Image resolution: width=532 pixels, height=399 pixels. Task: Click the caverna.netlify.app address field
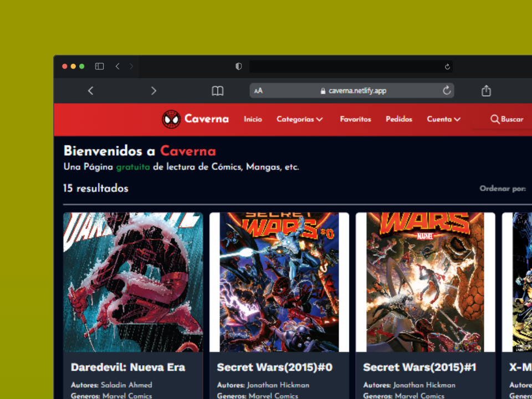(x=352, y=90)
